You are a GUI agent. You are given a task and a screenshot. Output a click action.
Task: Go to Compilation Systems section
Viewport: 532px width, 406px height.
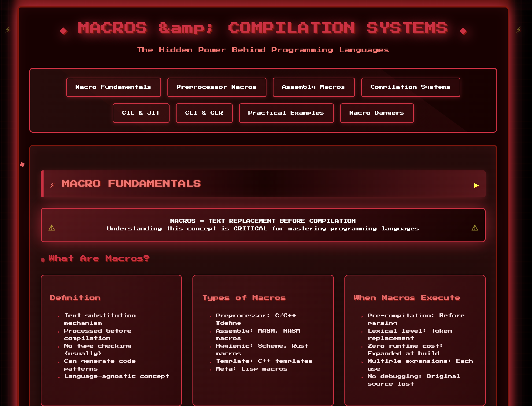click(x=410, y=87)
